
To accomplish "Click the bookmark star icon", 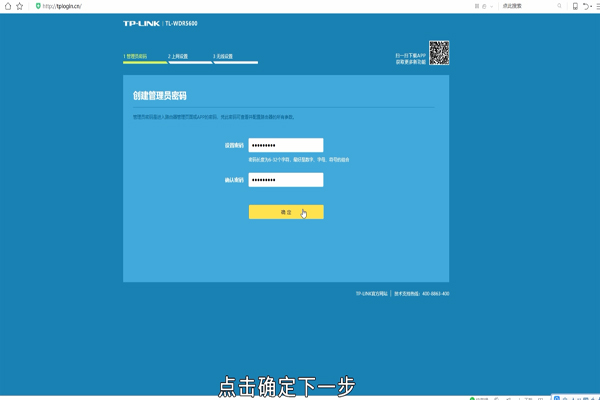I will pyautogui.click(x=20, y=6).
